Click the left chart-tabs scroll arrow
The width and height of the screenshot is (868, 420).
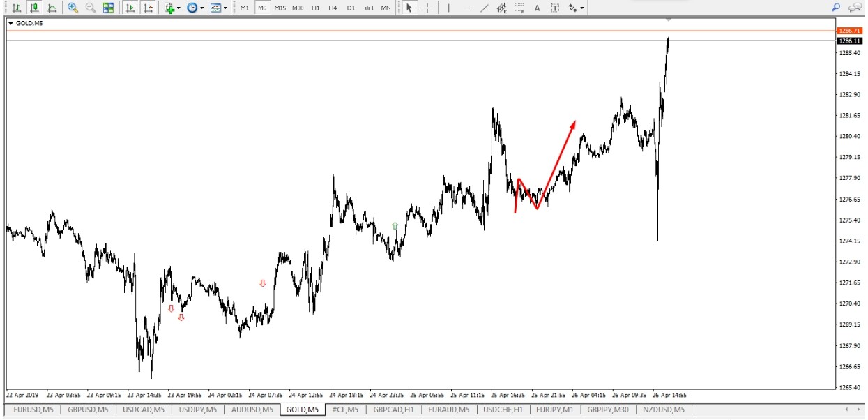pos(847,410)
